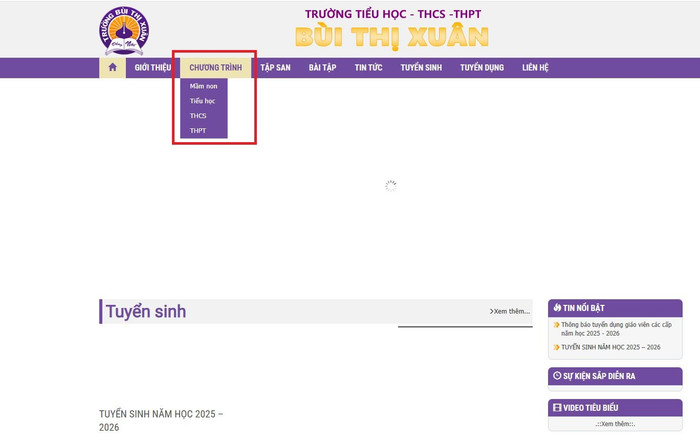Image resolution: width=700 pixels, height=446 pixels.
Task: Click the clock icon beside Sự kiện sắp diễn ra
Action: (x=557, y=376)
